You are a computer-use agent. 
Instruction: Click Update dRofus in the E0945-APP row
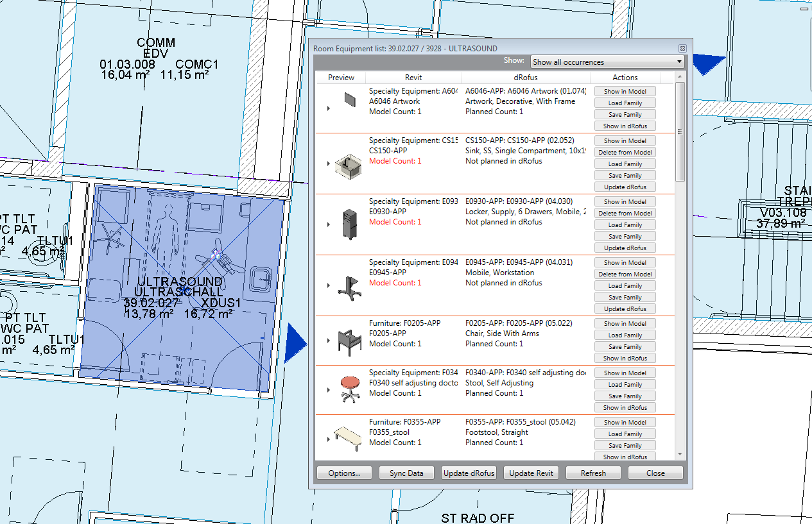click(625, 308)
